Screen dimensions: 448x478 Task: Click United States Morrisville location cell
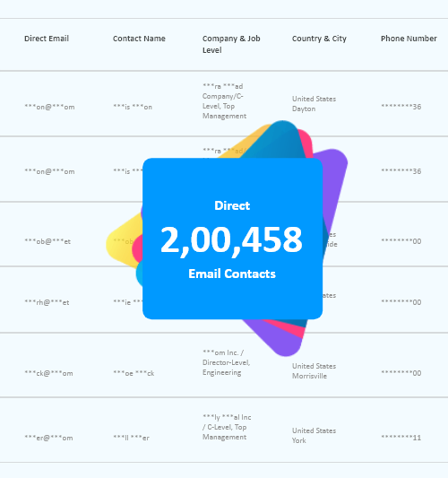tap(314, 371)
